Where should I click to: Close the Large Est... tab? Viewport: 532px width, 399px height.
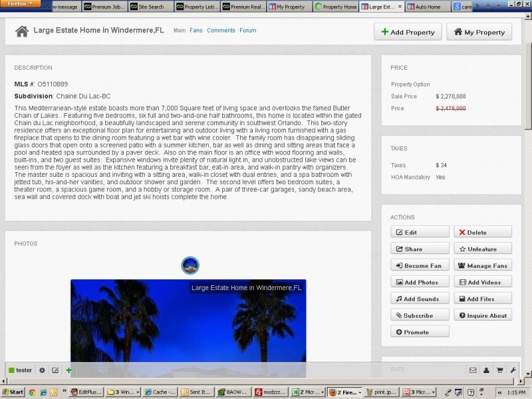[400, 7]
